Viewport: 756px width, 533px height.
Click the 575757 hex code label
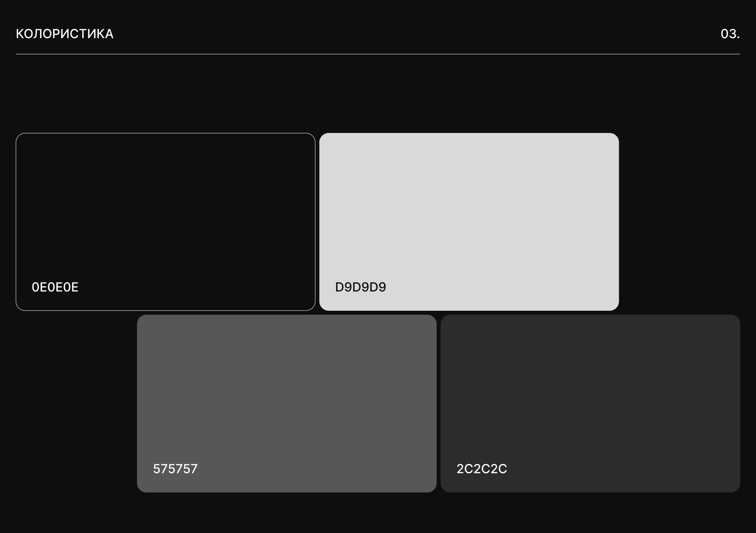[x=175, y=469]
